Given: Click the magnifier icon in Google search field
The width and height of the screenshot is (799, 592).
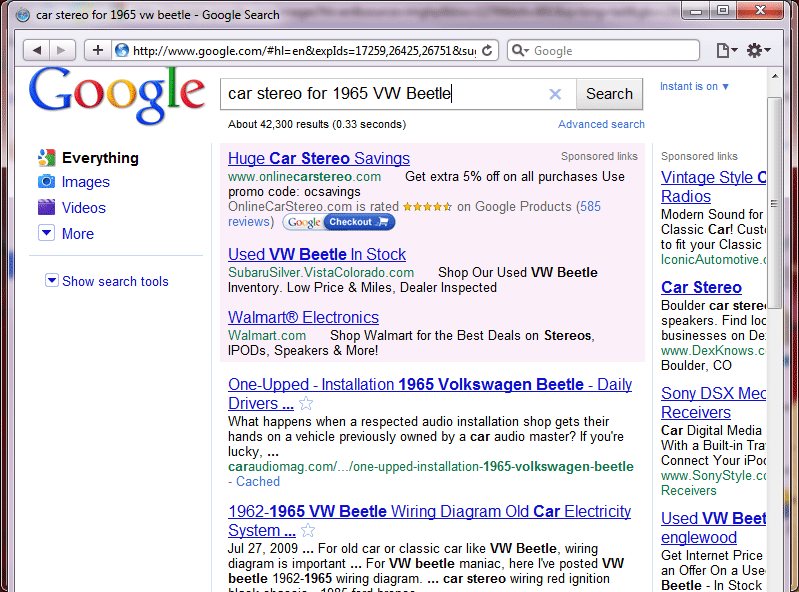Looking at the screenshot, I should pyautogui.click(x=519, y=50).
